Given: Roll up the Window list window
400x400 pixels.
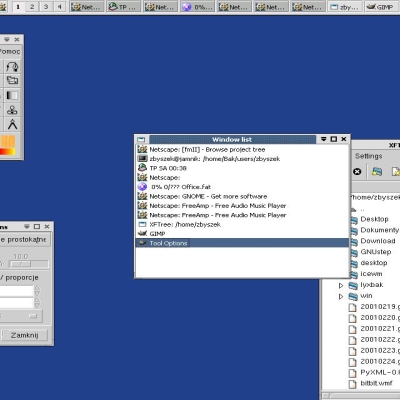Looking at the screenshot, I should (x=323, y=139).
